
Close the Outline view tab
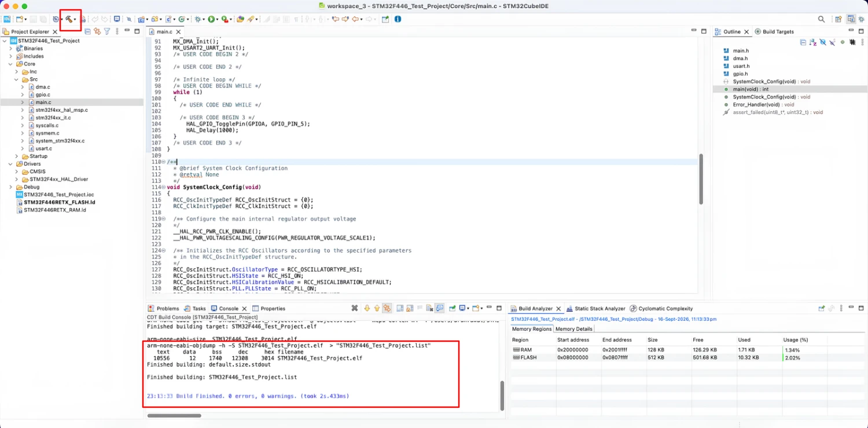pyautogui.click(x=746, y=32)
